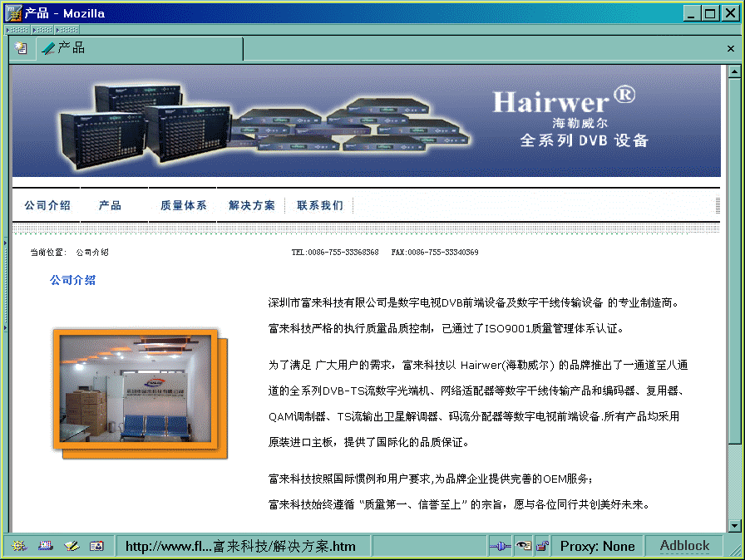Click the line mentioning ISO9001质量管理体系认证

446,328
